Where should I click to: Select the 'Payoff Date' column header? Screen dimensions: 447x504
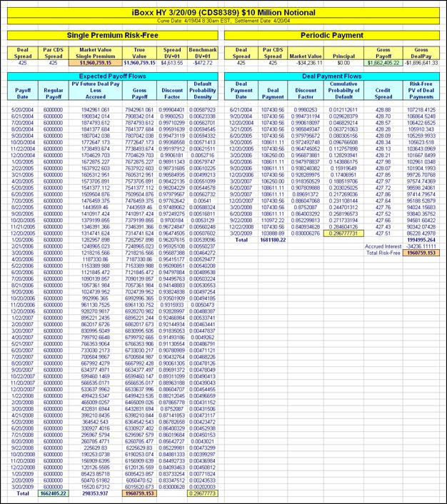point(23,91)
